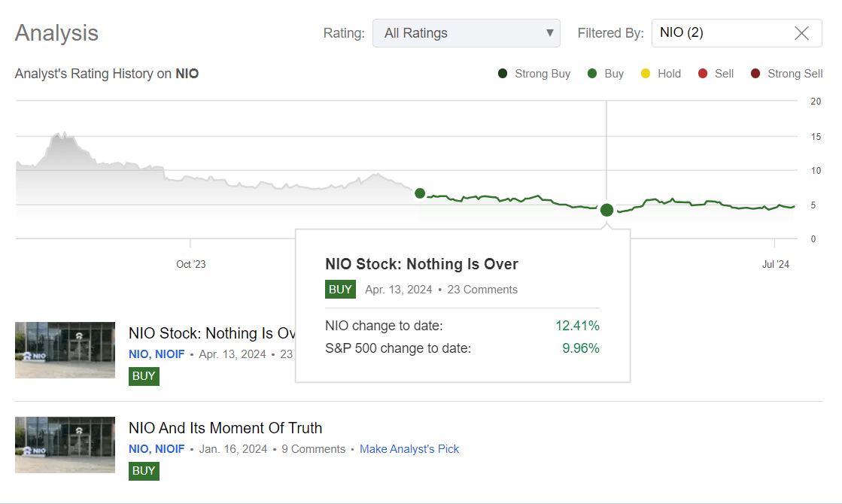Image resolution: width=842 pixels, height=504 pixels.
Task: Toggle Hold legend yellow dot
Action: 645,74
